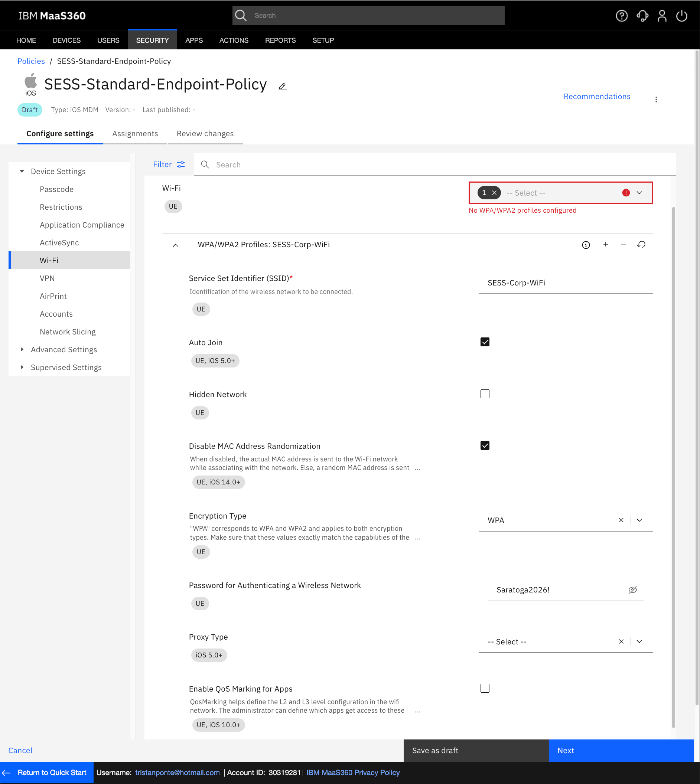Click the settings search magnifier icon

pyautogui.click(x=205, y=164)
